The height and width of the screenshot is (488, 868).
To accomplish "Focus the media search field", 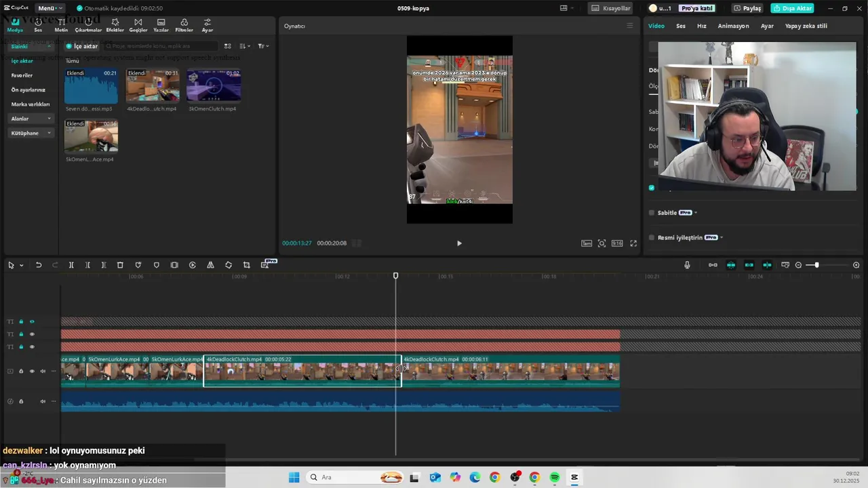I will (161, 46).
